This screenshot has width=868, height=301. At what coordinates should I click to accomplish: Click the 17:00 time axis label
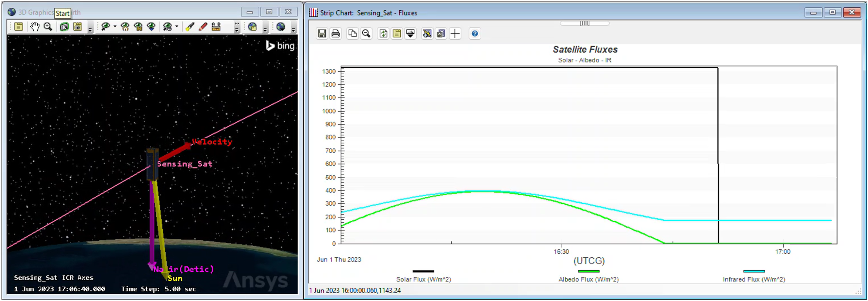click(x=783, y=252)
